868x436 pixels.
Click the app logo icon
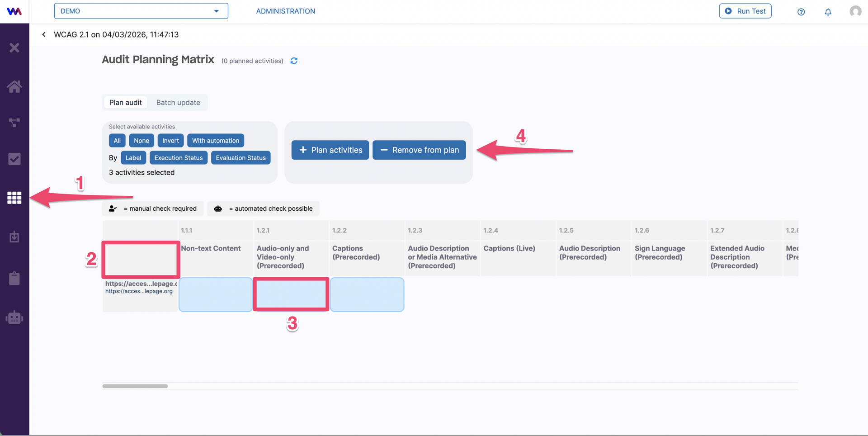point(14,11)
